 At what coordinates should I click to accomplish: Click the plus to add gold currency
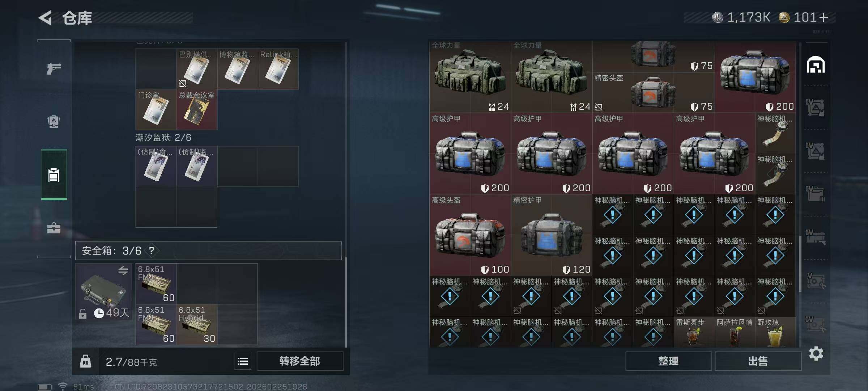[824, 17]
